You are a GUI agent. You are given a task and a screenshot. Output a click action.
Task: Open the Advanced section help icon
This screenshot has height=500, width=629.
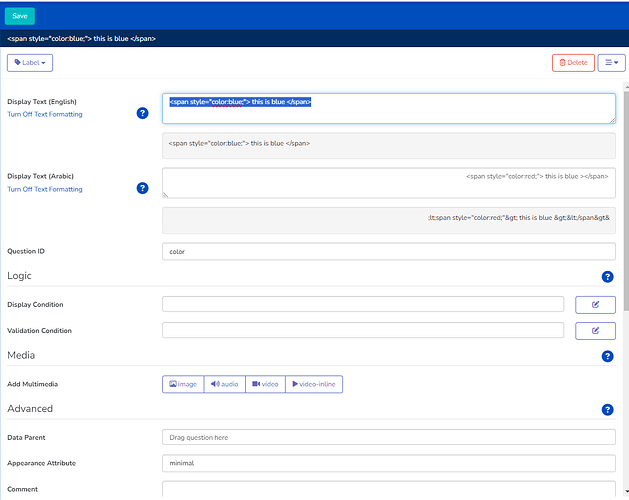[x=607, y=410]
